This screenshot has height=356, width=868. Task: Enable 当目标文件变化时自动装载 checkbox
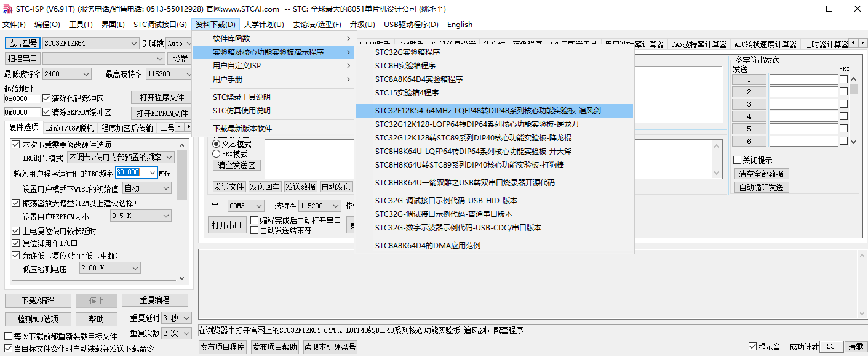tap(8, 349)
